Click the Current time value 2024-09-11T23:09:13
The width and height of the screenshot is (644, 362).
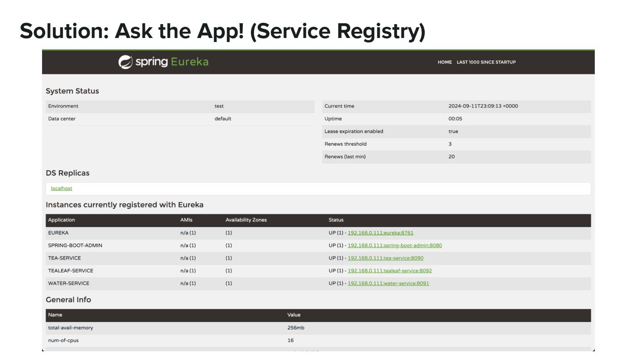point(483,106)
